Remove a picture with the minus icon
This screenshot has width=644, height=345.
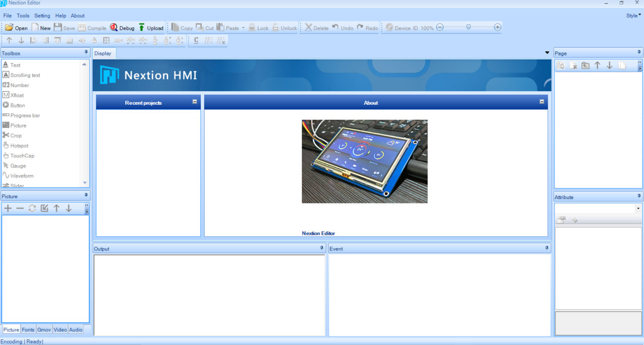tap(20, 208)
